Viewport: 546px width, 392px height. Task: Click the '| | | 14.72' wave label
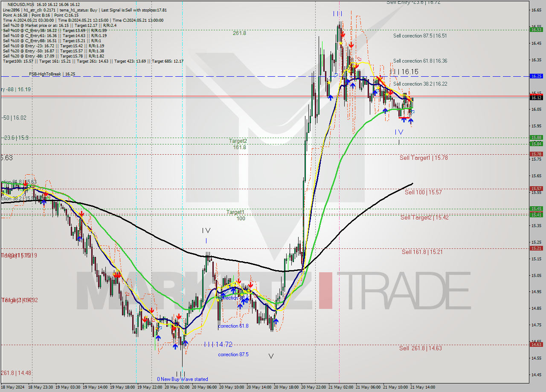pyautogui.click(x=218, y=344)
